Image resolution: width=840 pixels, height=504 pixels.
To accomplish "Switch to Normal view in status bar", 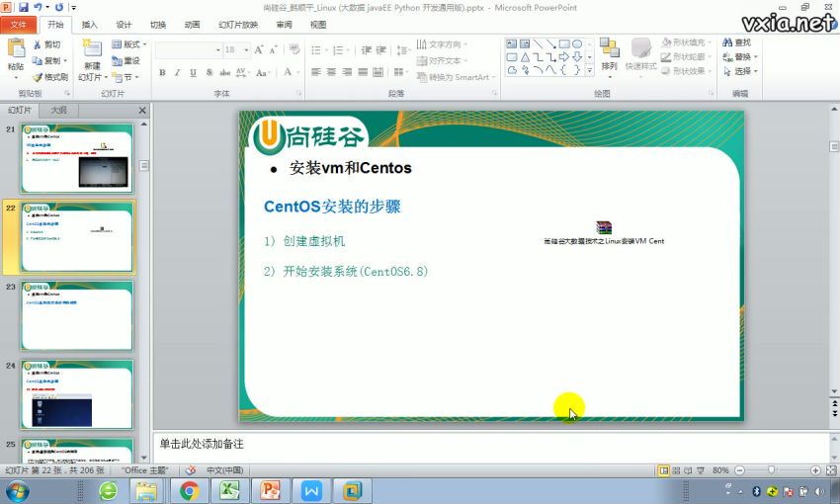I will point(664,470).
